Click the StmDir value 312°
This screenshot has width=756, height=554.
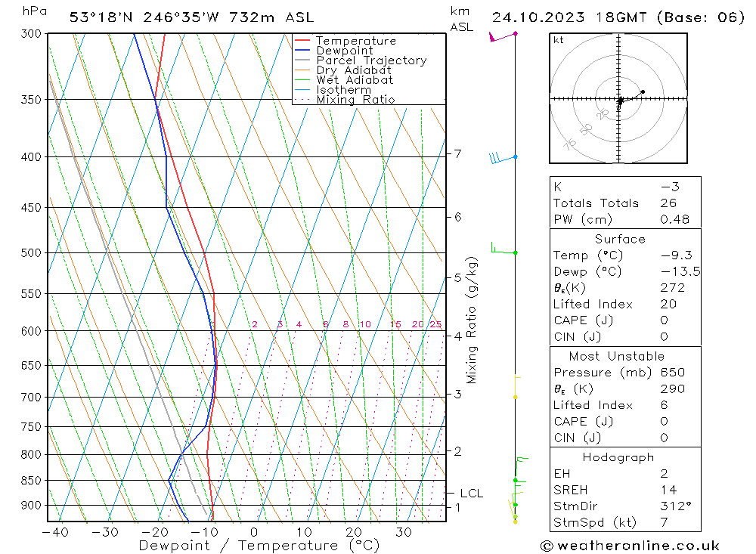[676, 506]
